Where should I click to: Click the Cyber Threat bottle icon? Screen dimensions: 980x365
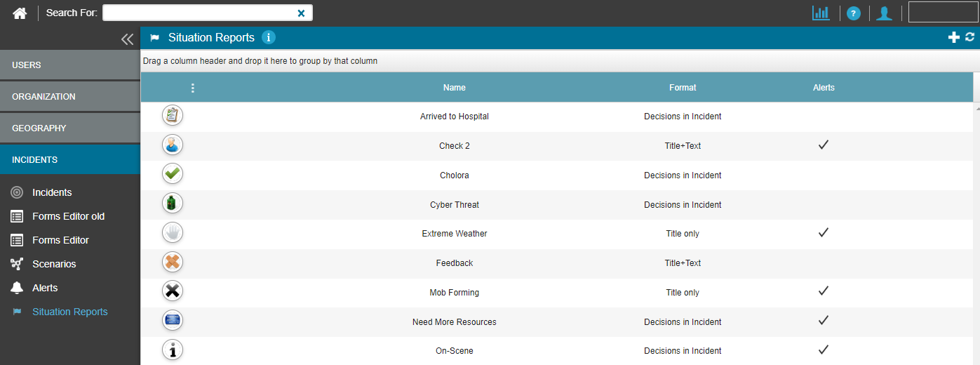tap(173, 204)
